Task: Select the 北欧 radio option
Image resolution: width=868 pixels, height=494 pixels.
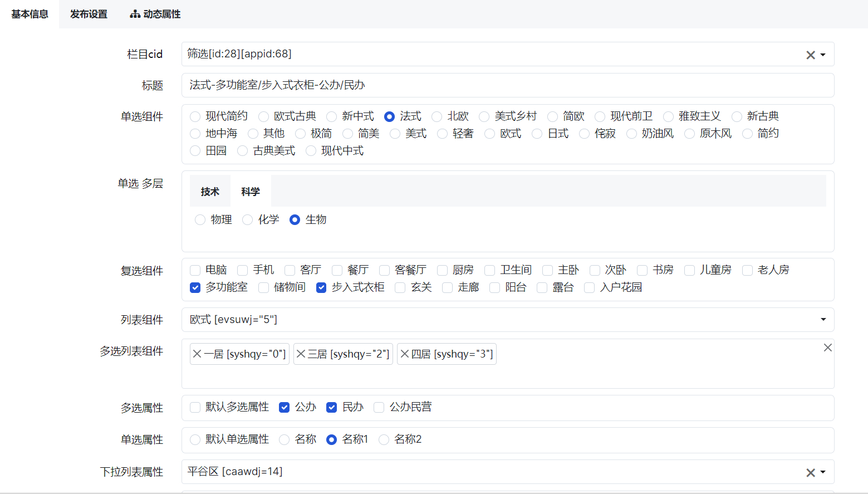Action: tap(437, 116)
